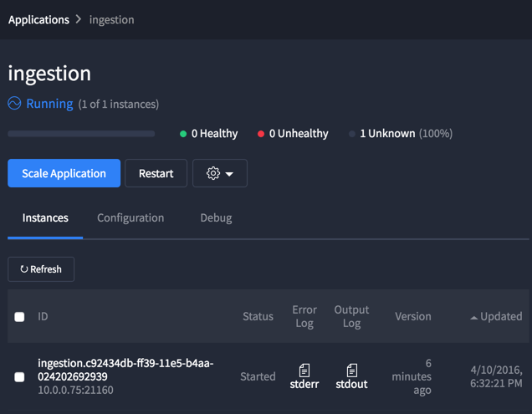
Task: Click the Running status icon
Action: [x=14, y=104]
